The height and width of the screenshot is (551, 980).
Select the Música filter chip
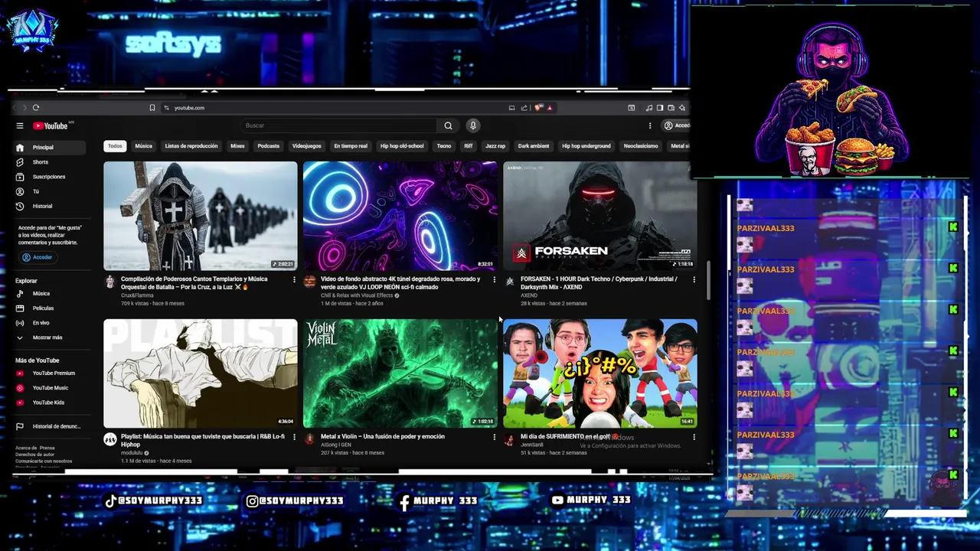click(144, 146)
